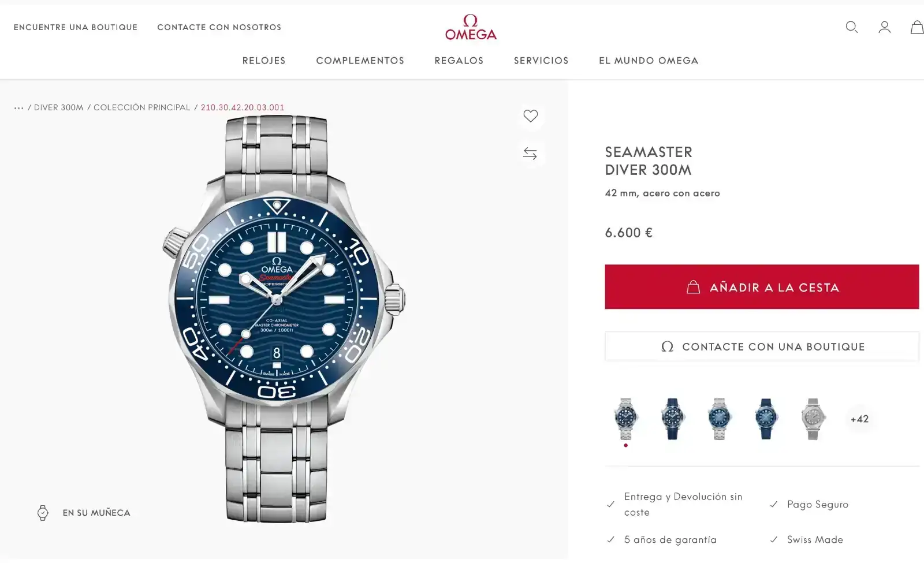The image size is (924, 563).
Task: Open the El Mundo Omega menu
Action: click(649, 61)
